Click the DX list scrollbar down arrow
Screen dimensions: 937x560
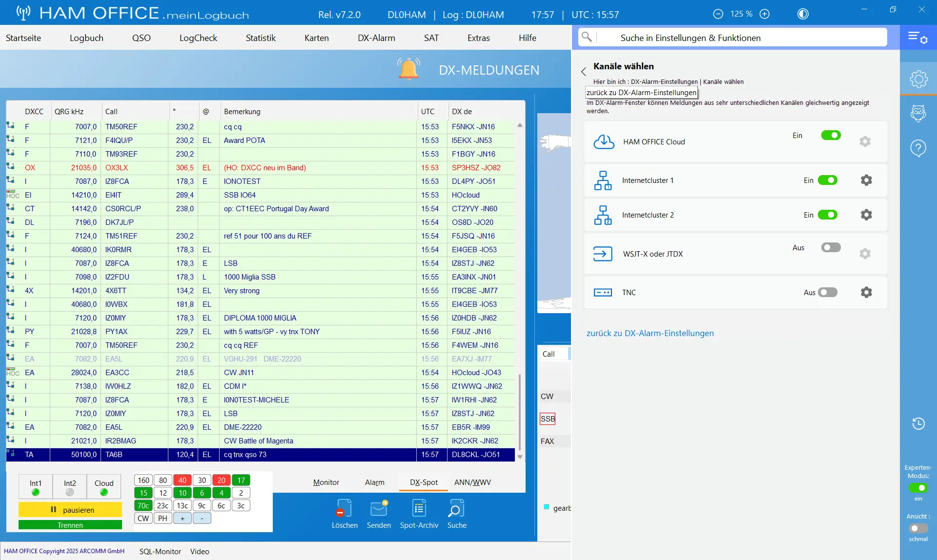520,457
